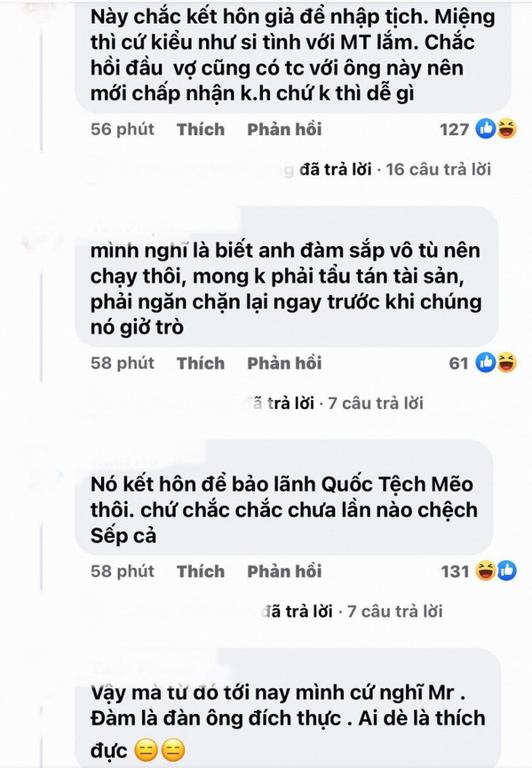Reply to the 56 phút comment via Phản hồi

(x=284, y=129)
